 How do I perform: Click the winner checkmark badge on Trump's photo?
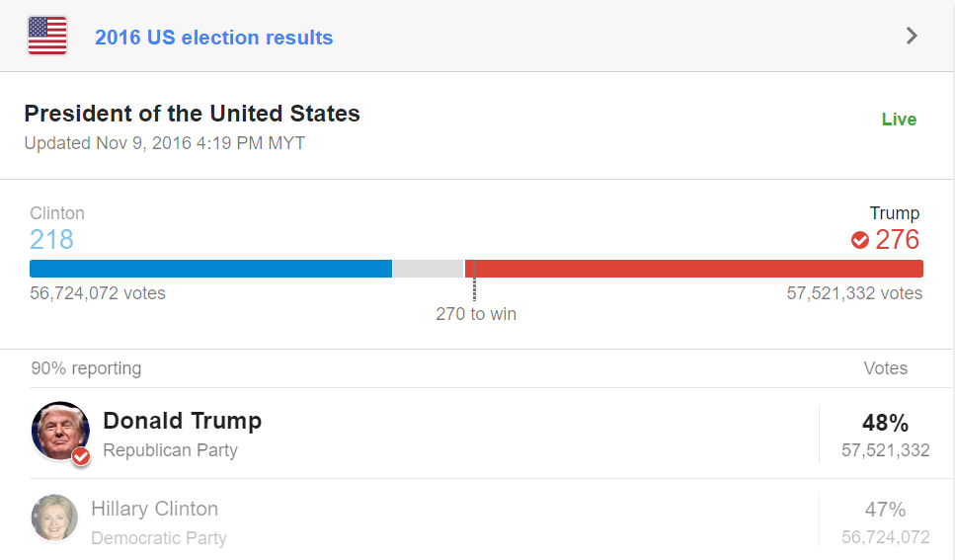tap(82, 455)
